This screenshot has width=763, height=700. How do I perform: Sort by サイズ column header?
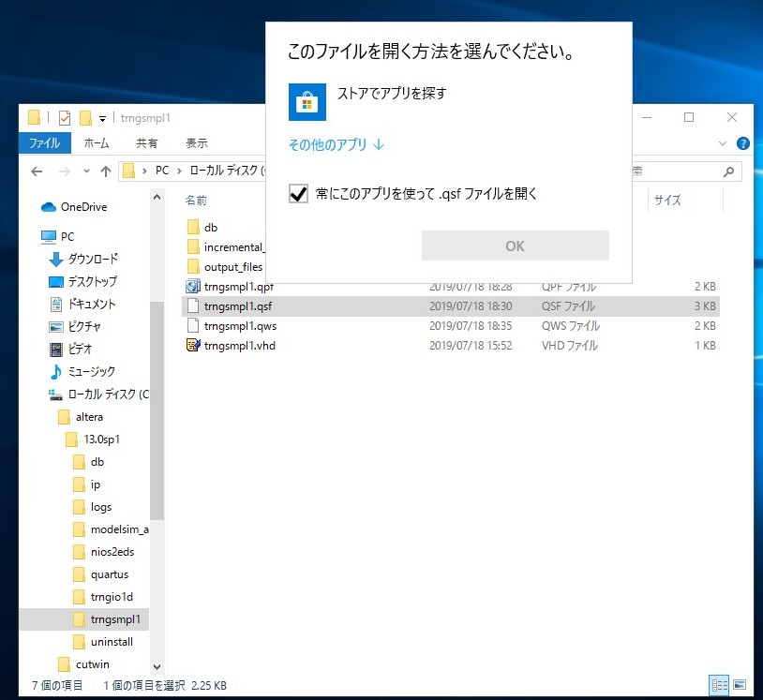point(667,201)
